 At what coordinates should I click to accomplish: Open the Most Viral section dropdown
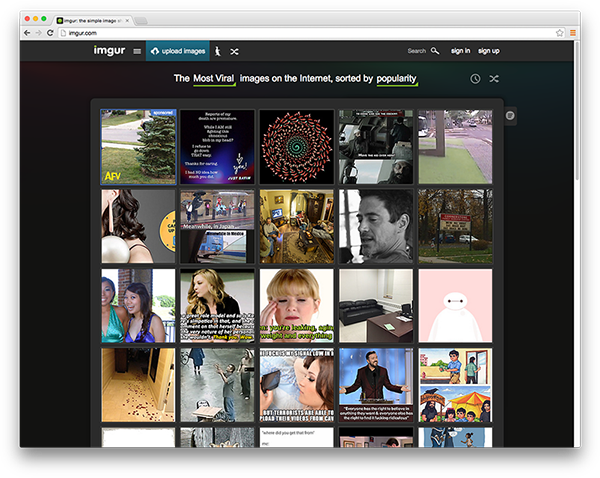(x=214, y=79)
